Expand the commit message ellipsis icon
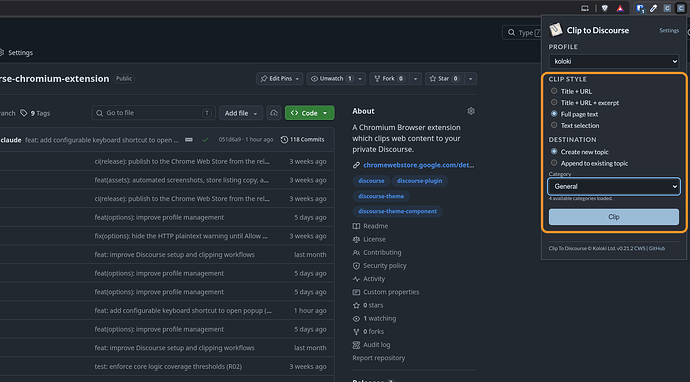This screenshot has height=382, width=690. pyautogui.click(x=189, y=140)
